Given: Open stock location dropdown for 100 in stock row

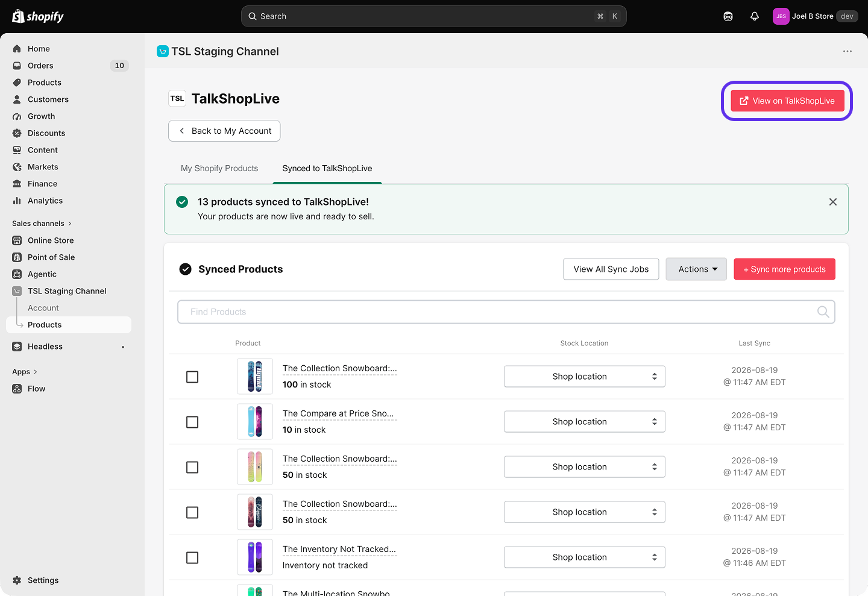Looking at the screenshot, I should click(x=585, y=377).
